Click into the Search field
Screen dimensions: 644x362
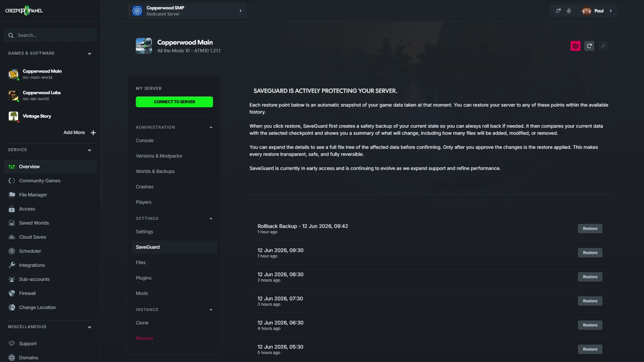click(x=50, y=35)
